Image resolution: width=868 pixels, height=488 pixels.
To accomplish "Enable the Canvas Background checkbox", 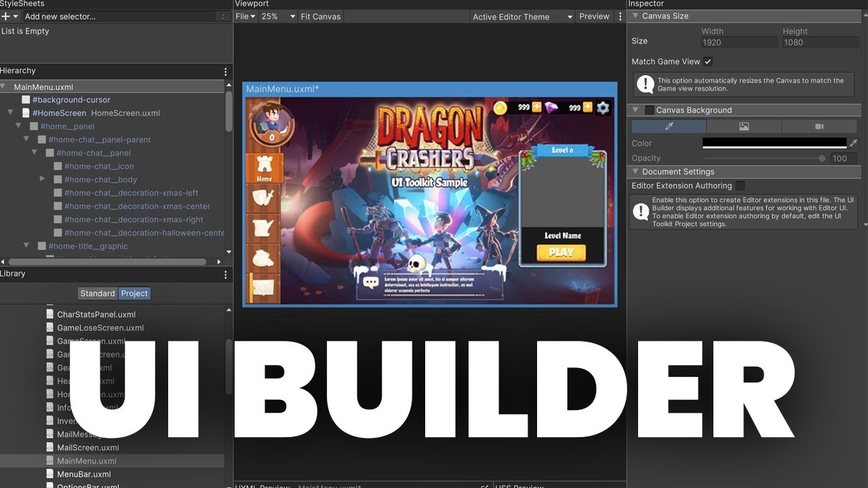I will click(650, 110).
